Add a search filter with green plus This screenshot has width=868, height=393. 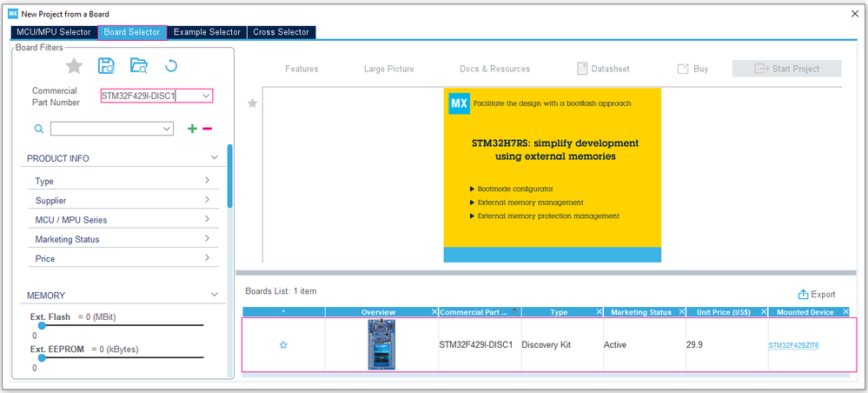coord(192,129)
